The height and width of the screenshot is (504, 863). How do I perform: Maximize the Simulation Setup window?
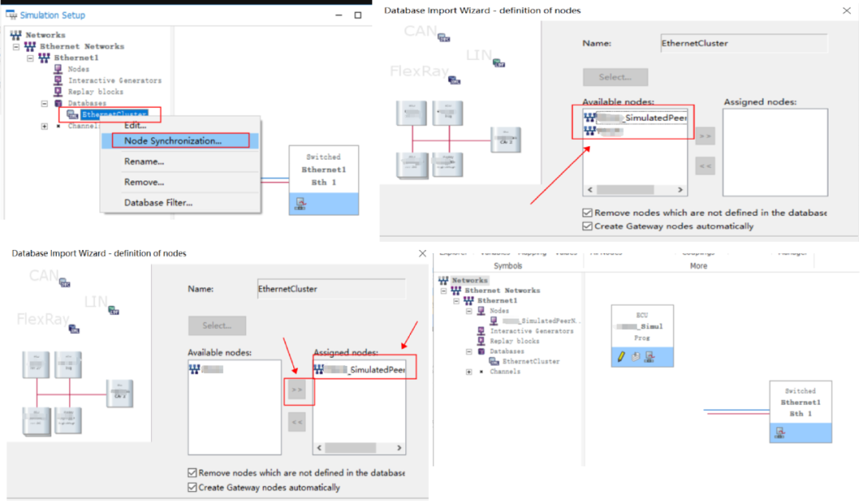pos(358,15)
